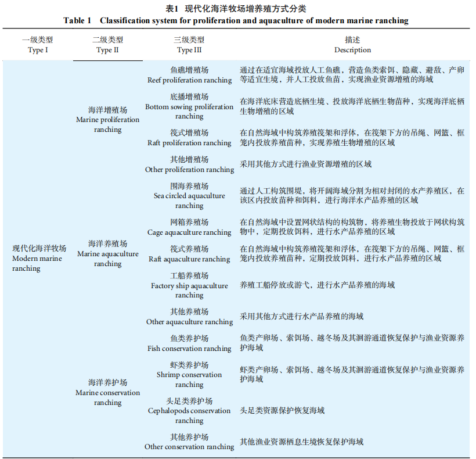Select the Type III column header
476x459 pixels.
189,45
